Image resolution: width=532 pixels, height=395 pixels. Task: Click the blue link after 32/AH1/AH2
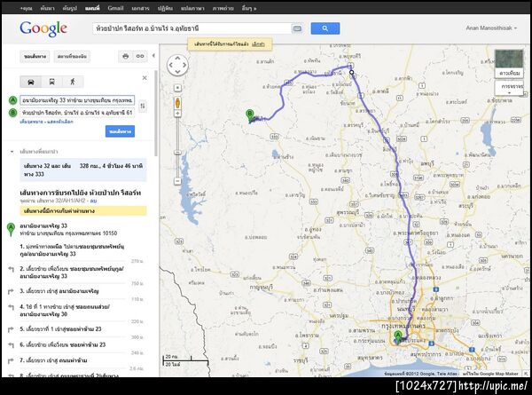(x=93, y=201)
